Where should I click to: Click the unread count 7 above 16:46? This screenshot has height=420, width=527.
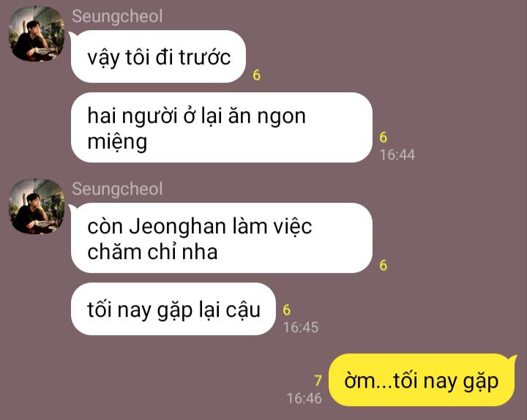tap(318, 380)
